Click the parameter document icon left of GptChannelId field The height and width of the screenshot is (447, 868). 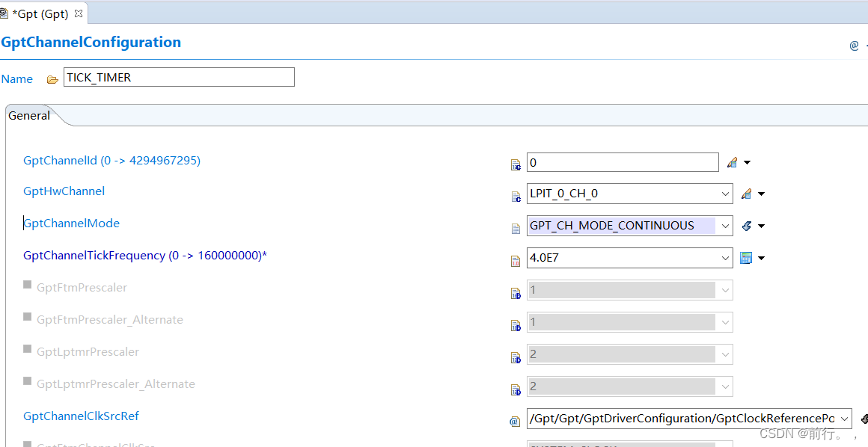(x=515, y=164)
